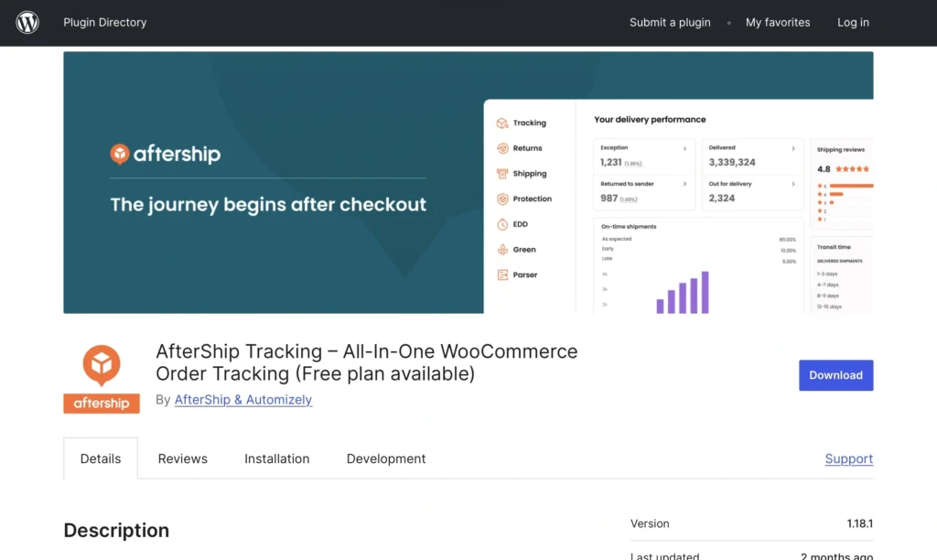This screenshot has width=937, height=560.
Task: Switch to the Installation tab
Action: click(276, 458)
